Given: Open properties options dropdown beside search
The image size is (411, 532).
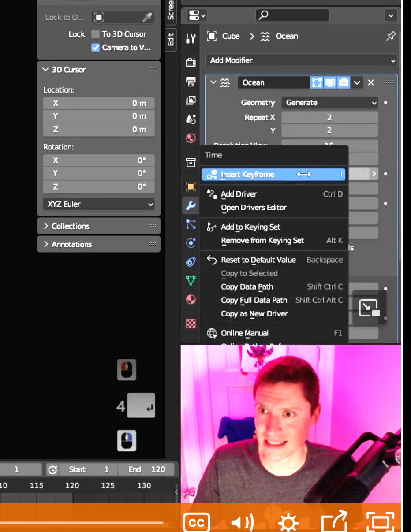Looking at the screenshot, I should point(390,16).
